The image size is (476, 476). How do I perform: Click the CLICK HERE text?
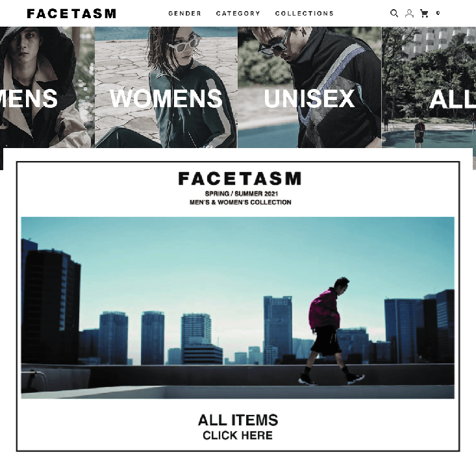click(x=238, y=435)
